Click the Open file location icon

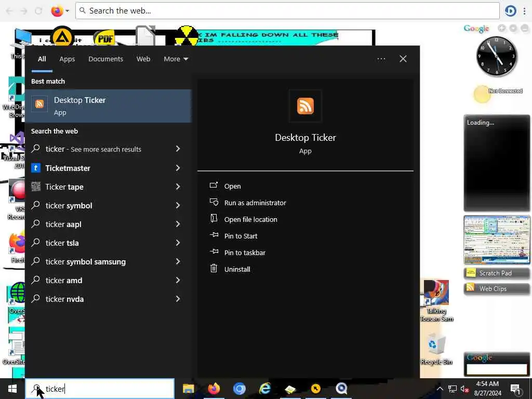tap(214, 219)
